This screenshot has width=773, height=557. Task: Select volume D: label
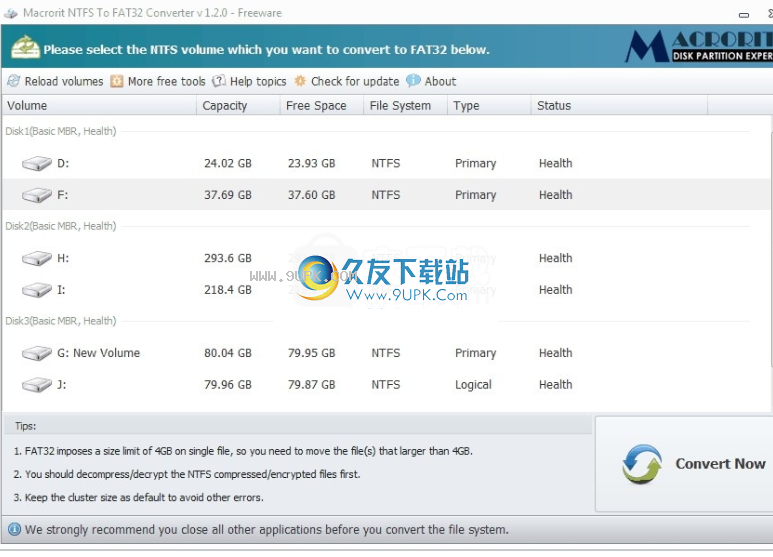[x=63, y=163]
